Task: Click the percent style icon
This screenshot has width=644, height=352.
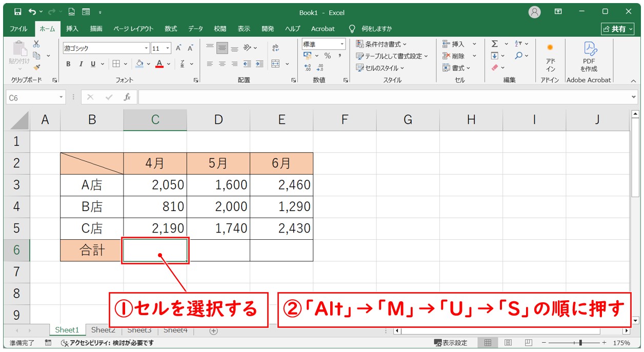Action: click(327, 56)
